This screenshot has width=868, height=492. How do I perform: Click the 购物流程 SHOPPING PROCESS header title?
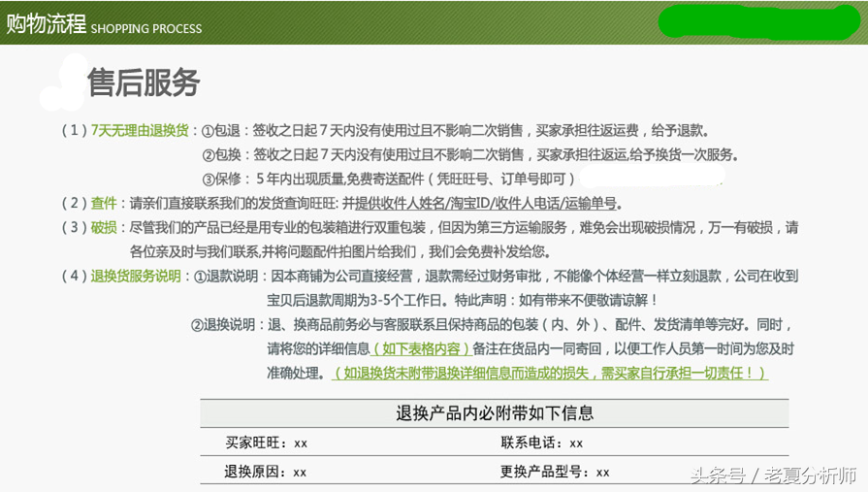(x=104, y=24)
